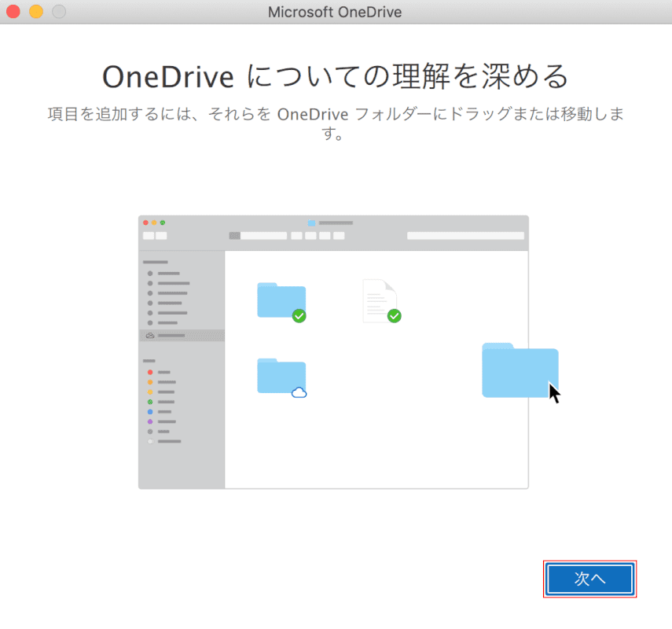
Task: Close the Microsoft OneDrive window
Action: 13,12
